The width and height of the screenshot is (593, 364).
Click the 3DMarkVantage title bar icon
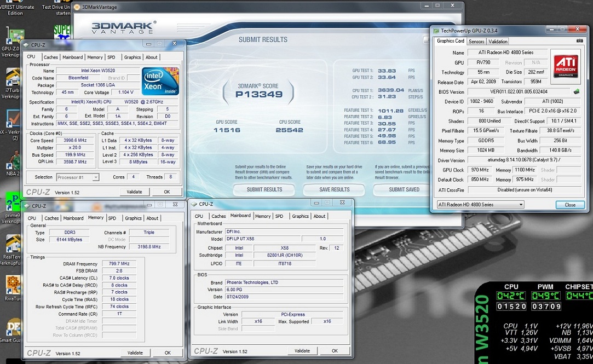(x=77, y=7)
